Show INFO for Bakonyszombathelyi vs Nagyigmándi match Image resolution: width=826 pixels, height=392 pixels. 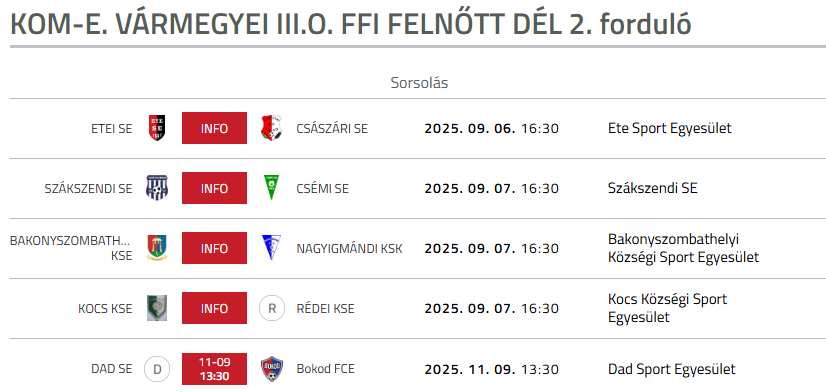point(214,248)
